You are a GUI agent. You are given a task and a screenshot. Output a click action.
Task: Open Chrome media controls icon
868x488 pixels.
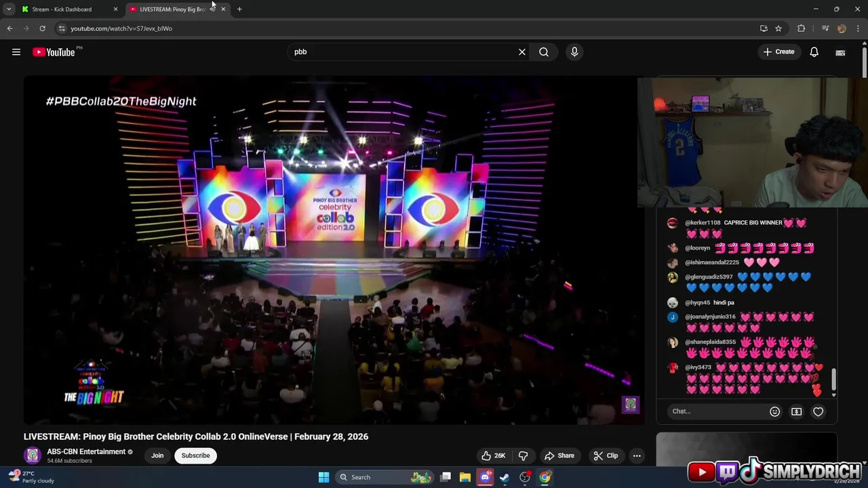click(x=825, y=28)
